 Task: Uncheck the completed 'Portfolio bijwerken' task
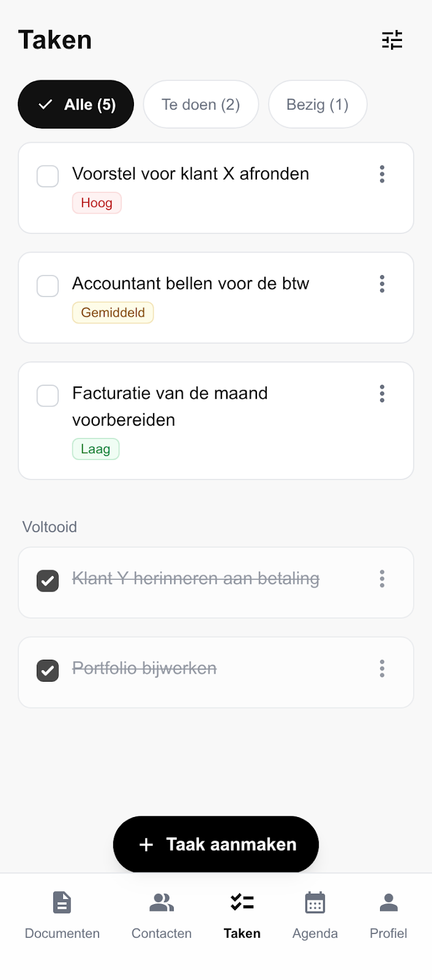47,671
